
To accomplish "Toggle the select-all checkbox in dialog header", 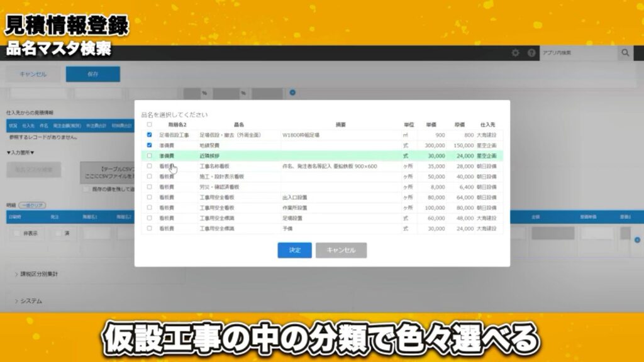I will pyautogui.click(x=149, y=124).
